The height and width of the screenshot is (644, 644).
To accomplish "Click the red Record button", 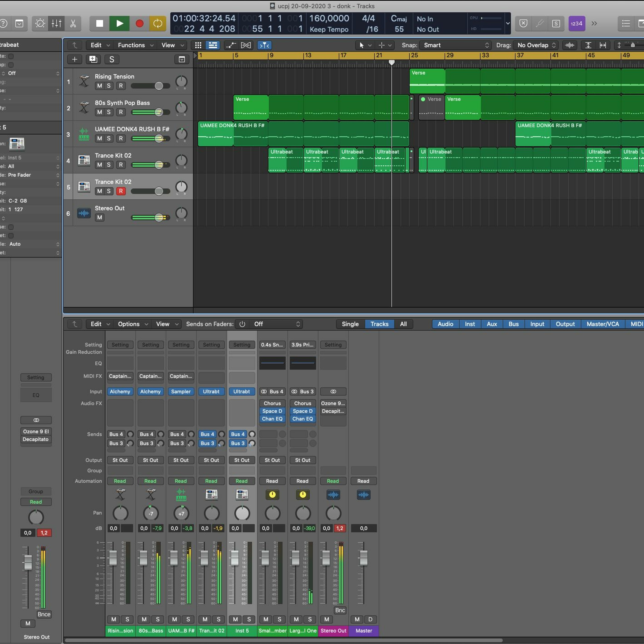I will [x=139, y=23].
